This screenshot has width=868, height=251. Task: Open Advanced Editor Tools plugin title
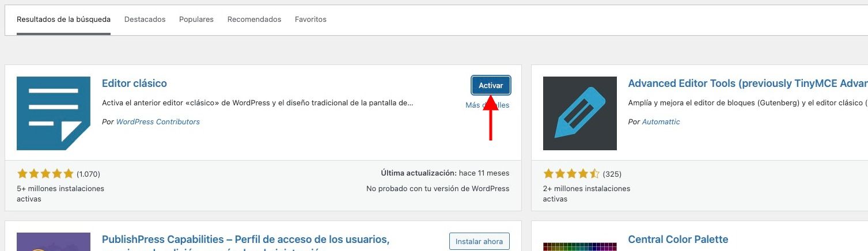coord(748,83)
